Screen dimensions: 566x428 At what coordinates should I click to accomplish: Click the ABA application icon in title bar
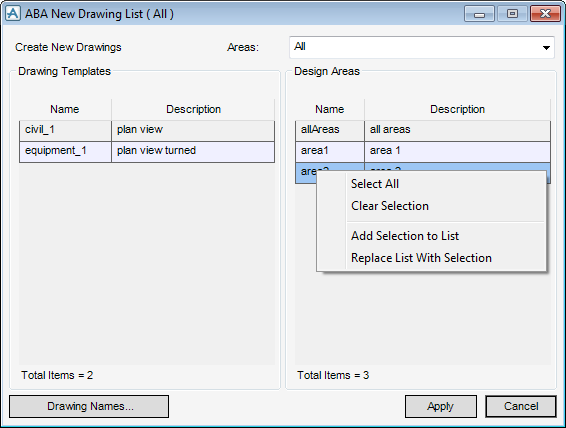(x=13, y=14)
